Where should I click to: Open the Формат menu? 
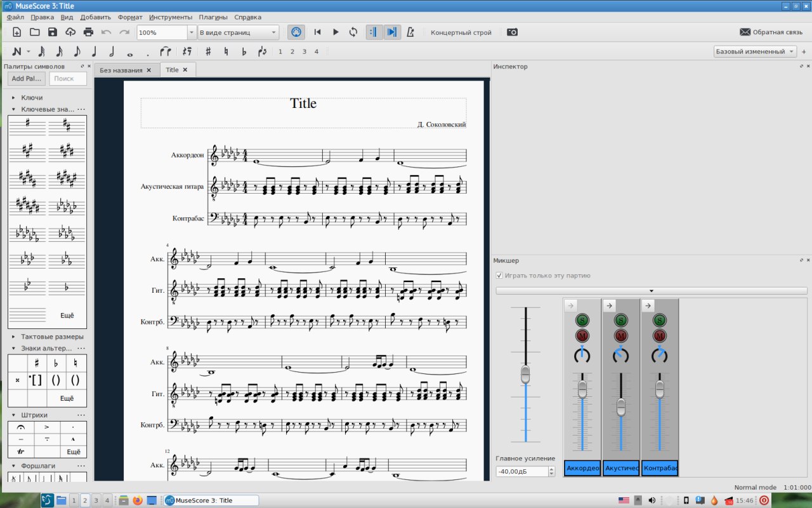point(130,17)
